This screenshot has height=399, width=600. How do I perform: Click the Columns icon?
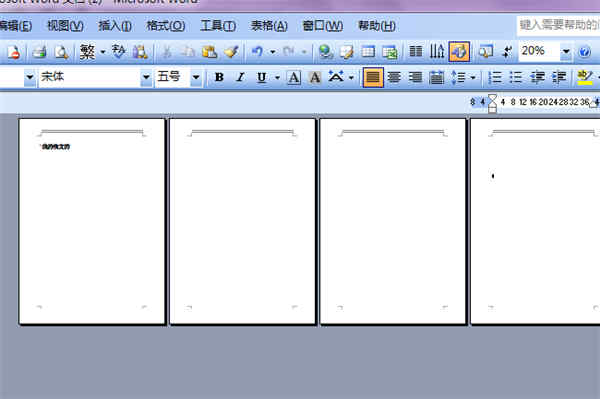(x=416, y=52)
